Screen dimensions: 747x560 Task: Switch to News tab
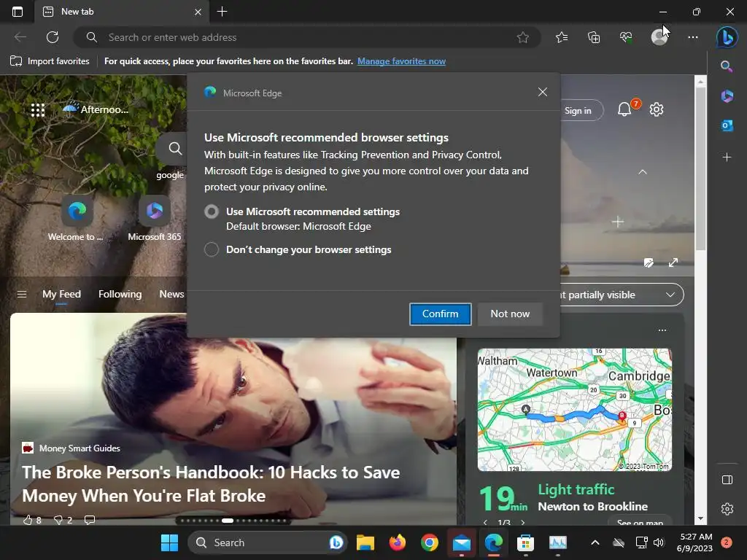171,295
